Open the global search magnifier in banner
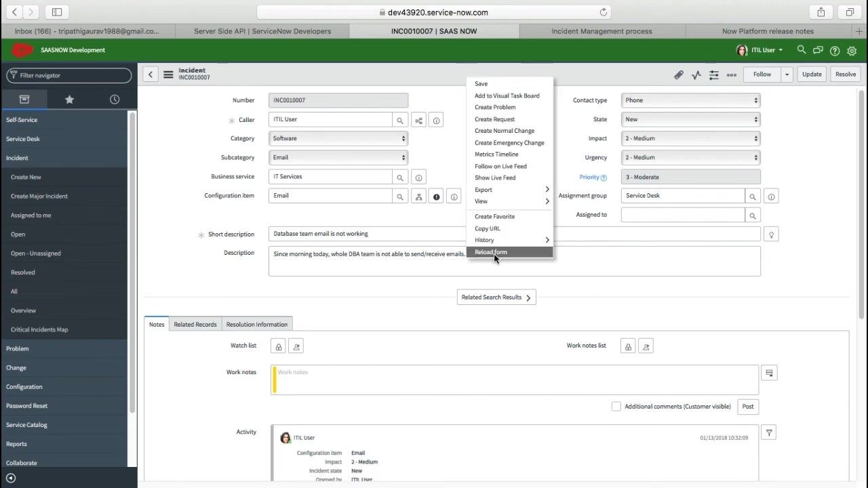The width and height of the screenshot is (868, 488). tap(802, 50)
